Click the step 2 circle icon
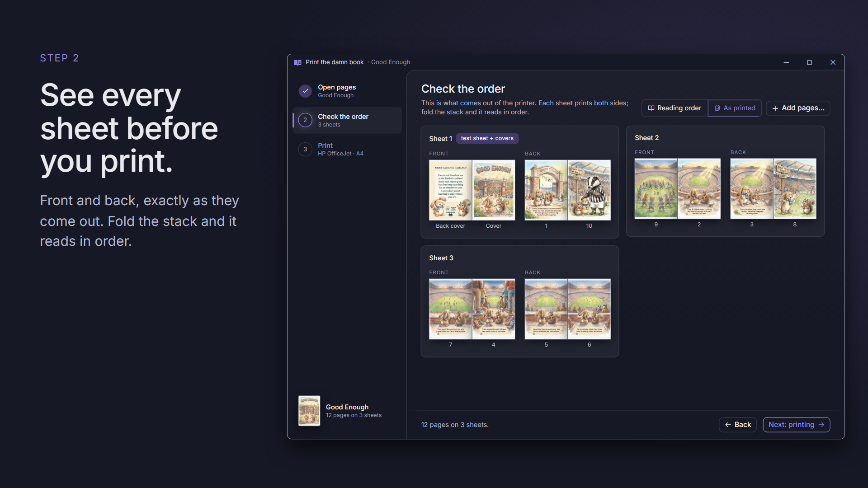The height and width of the screenshot is (488, 868). click(x=305, y=120)
